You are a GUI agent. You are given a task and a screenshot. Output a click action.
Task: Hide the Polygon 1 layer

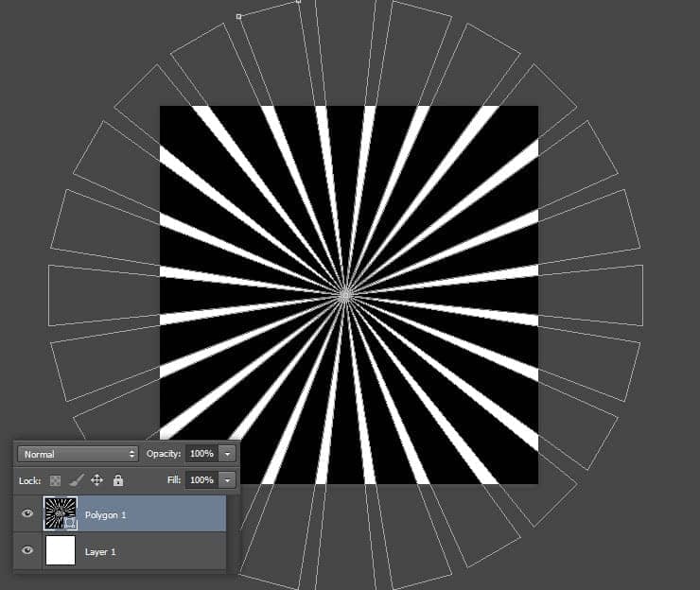pos(27,513)
